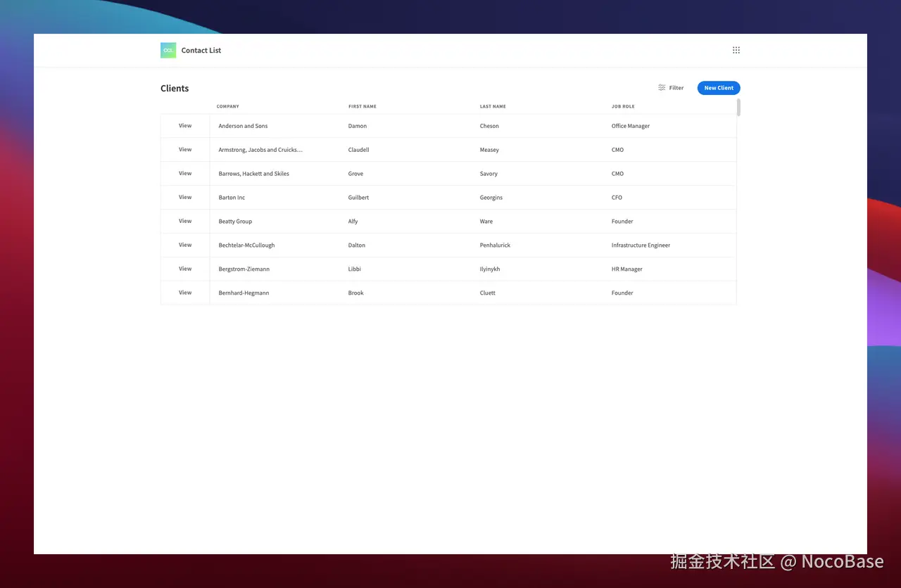Open the Contact List title link

pyautogui.click(x=201, y=50)
